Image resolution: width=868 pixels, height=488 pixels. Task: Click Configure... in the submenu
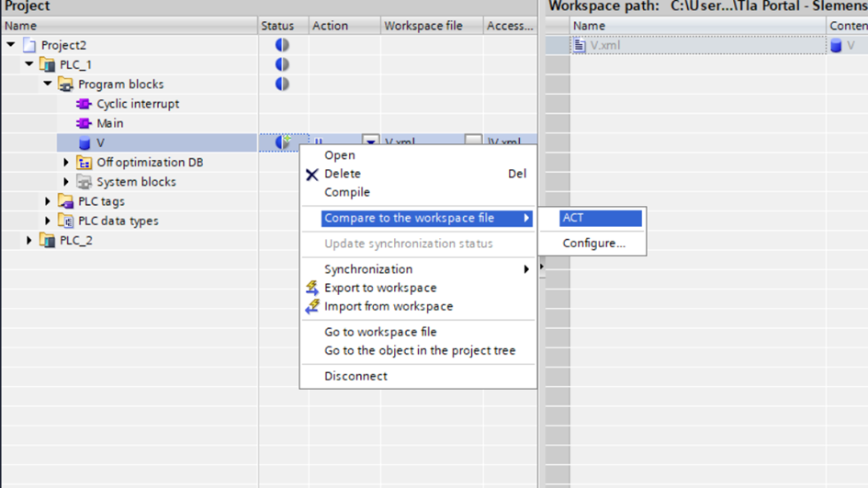click(x=593, y=244)
